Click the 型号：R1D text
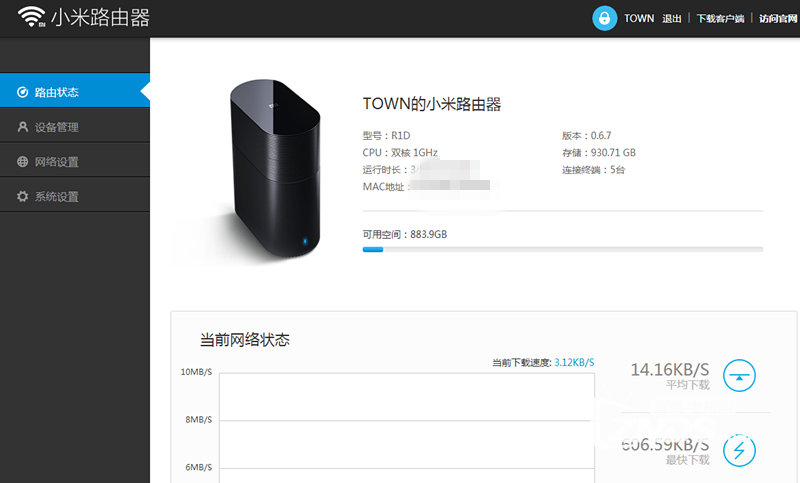Image resolution: width=800 pixels, height=483 pixels. 386,136
